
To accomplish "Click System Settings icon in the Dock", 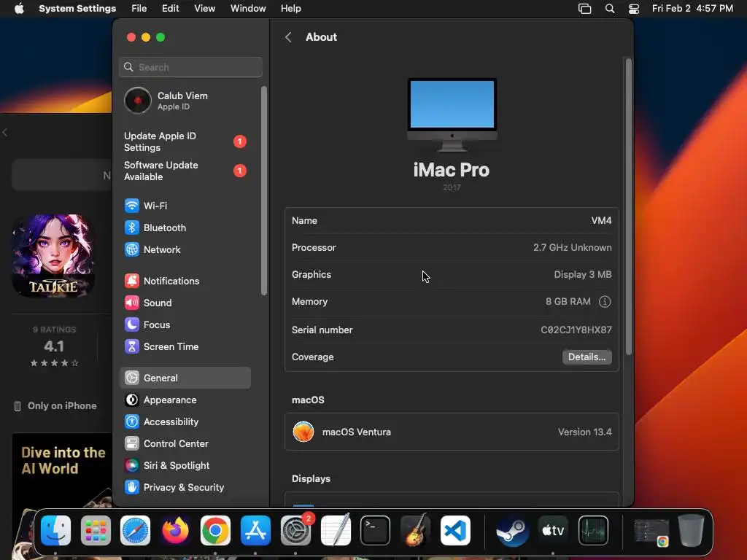I will 295,531.
